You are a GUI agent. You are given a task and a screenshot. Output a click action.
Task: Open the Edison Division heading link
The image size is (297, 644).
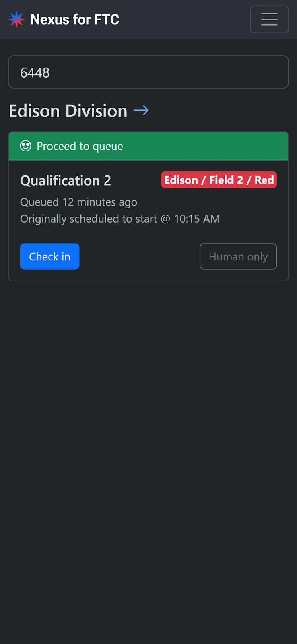[x=68, y=111]
